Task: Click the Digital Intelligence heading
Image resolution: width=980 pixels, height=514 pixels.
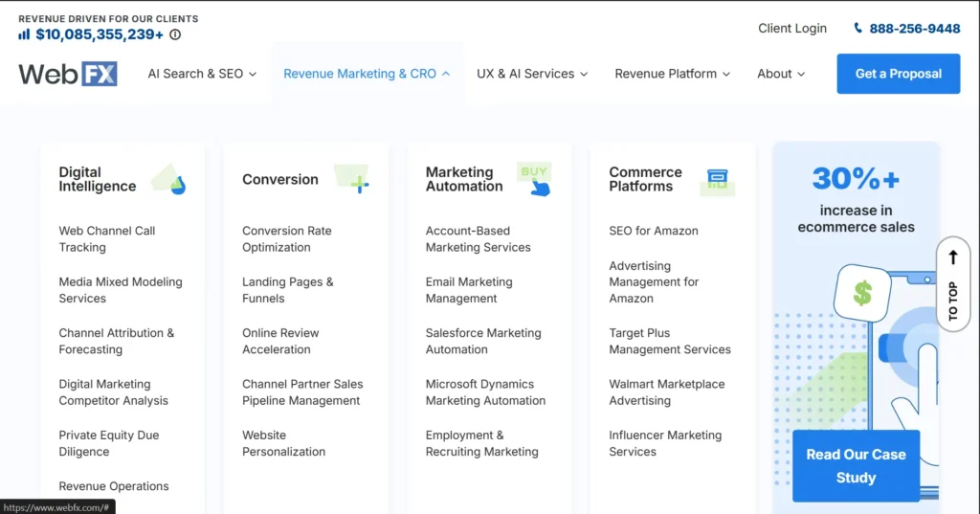Action: 98,179
